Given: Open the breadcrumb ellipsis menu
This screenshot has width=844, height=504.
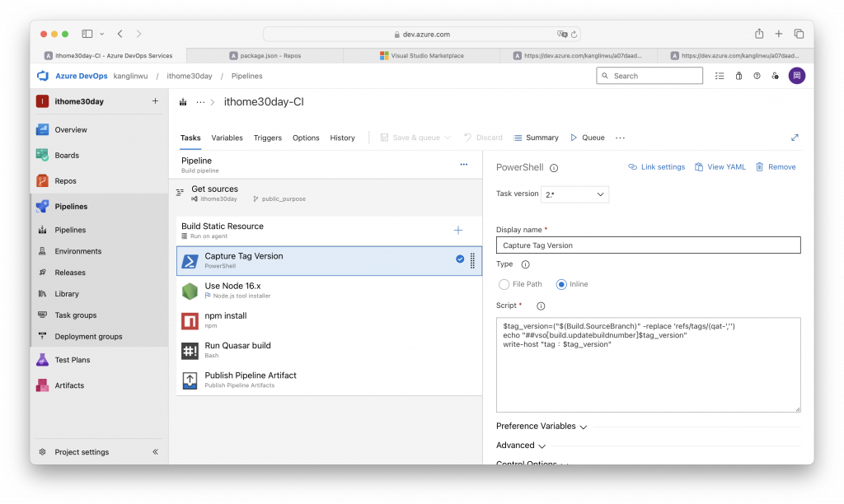Looking at the screenshot, I should (200, 101).
